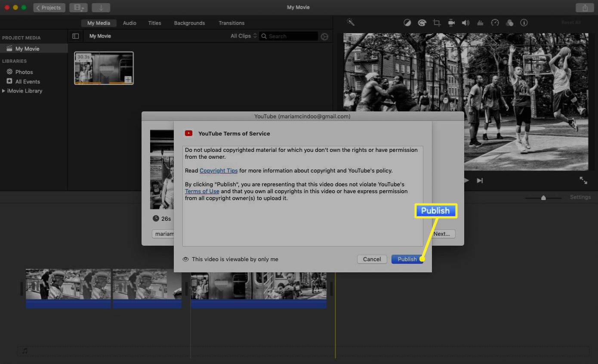This screenshot has height=364, width=598.
Task: Open the browser settings gear icon
Action: click(x=325, y=37)
